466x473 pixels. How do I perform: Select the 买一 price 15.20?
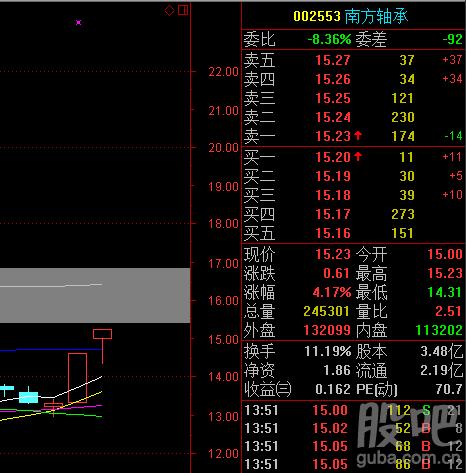[333, 157]
